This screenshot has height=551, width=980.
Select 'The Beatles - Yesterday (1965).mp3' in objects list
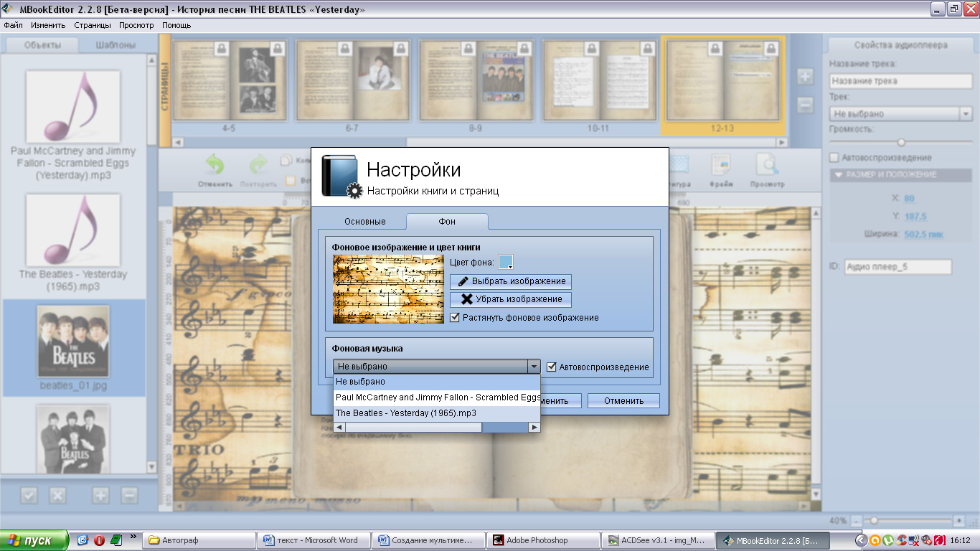click(x=74, y=242)
